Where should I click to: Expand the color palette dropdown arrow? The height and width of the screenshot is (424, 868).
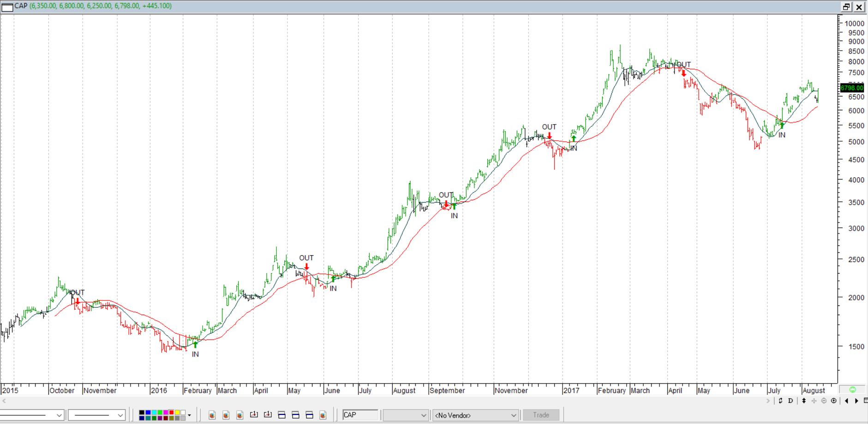[x=189, y=415]
